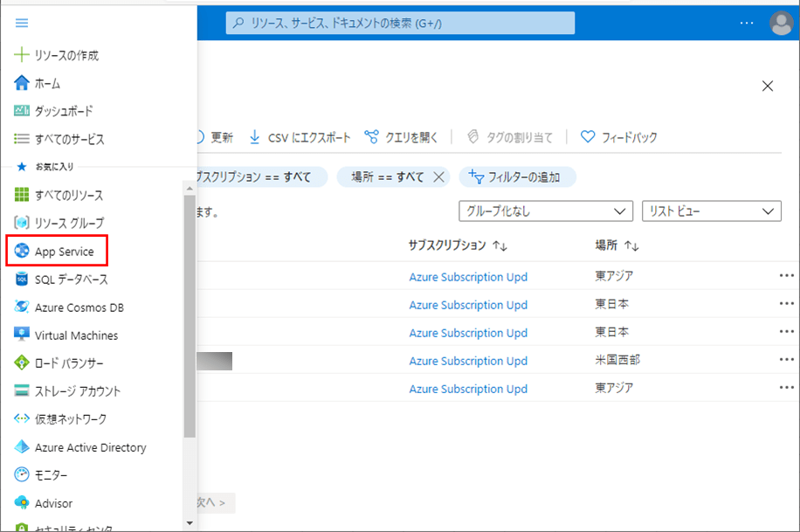800x532 pixels.
Task: Click the user account avatar
Action: [x=781, y=24]
